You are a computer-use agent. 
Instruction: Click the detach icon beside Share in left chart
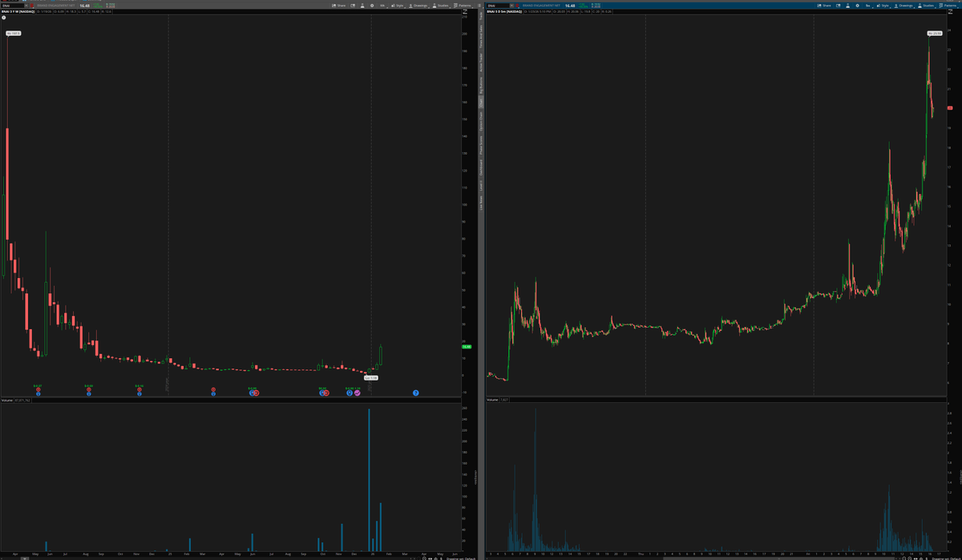click(x=353, y=6)
